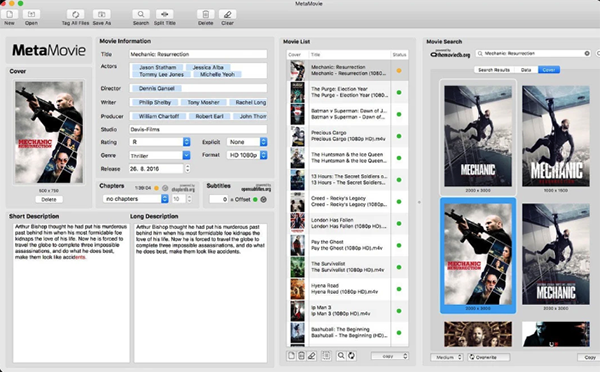Open the Rating dropdown

click(x=160, y=142)
